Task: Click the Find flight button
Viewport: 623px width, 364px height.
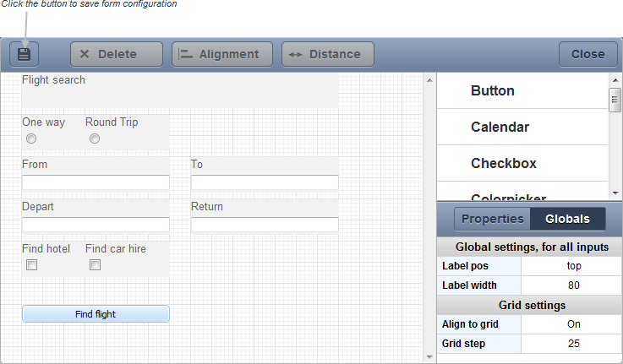Action: click(x=96, y=314)
